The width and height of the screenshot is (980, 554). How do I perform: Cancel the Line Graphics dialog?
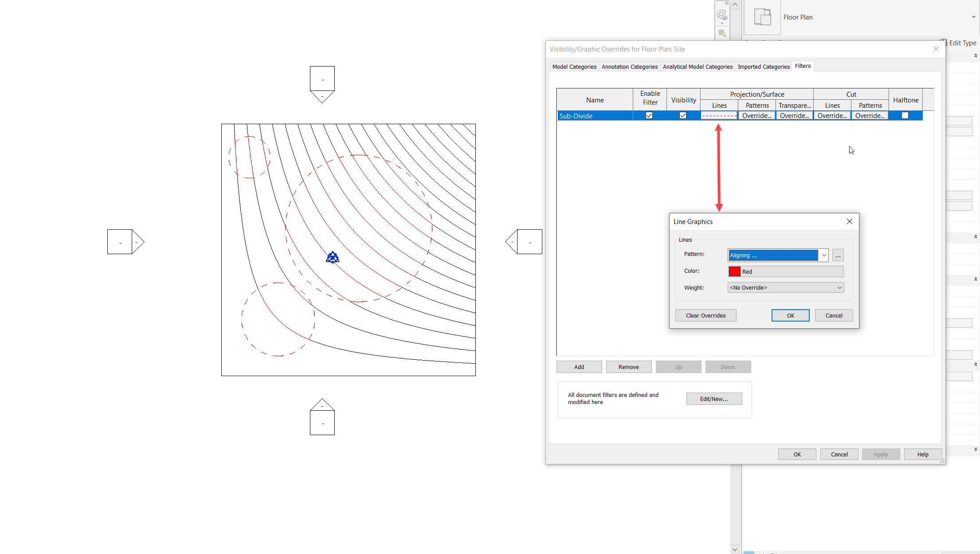click(x=834, y=315)
